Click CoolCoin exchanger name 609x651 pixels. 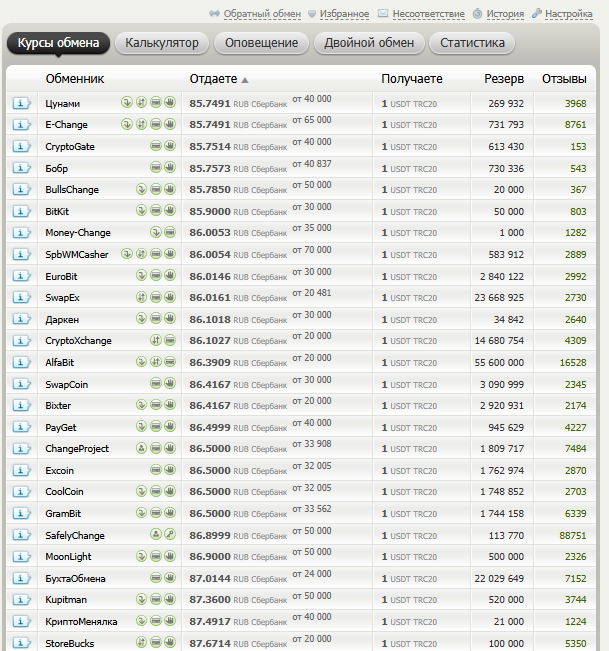coord(64,492)
